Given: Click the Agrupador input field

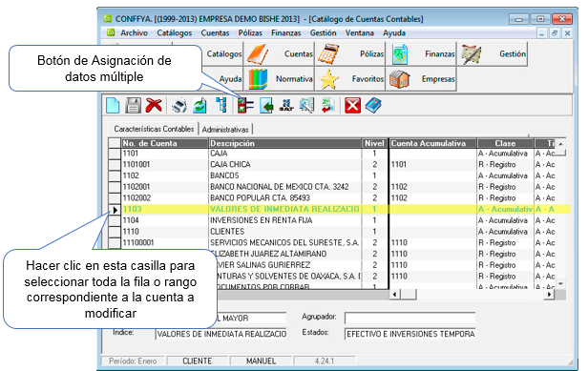Looking at the screenshot, I should point(409,319).
